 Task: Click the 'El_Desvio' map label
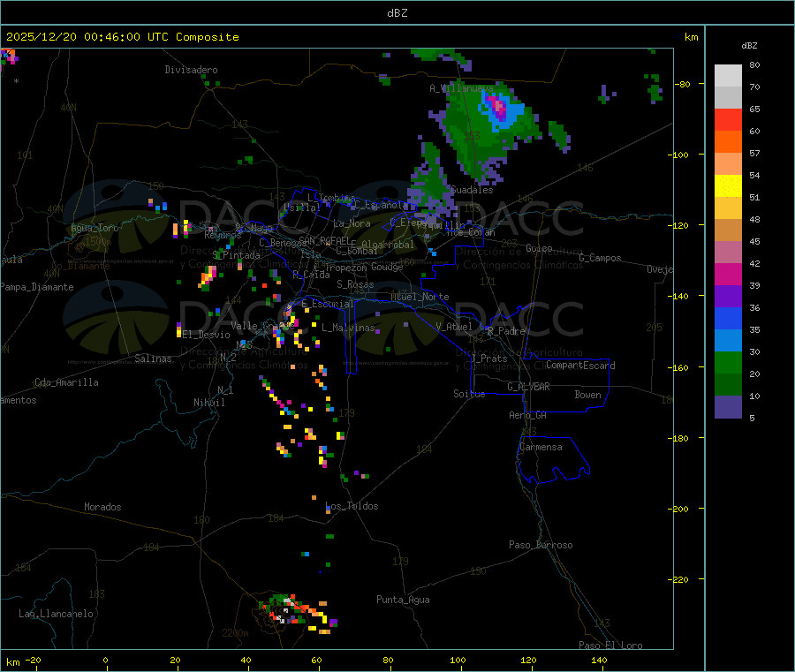pyautogui.click(x=207, y=335)
